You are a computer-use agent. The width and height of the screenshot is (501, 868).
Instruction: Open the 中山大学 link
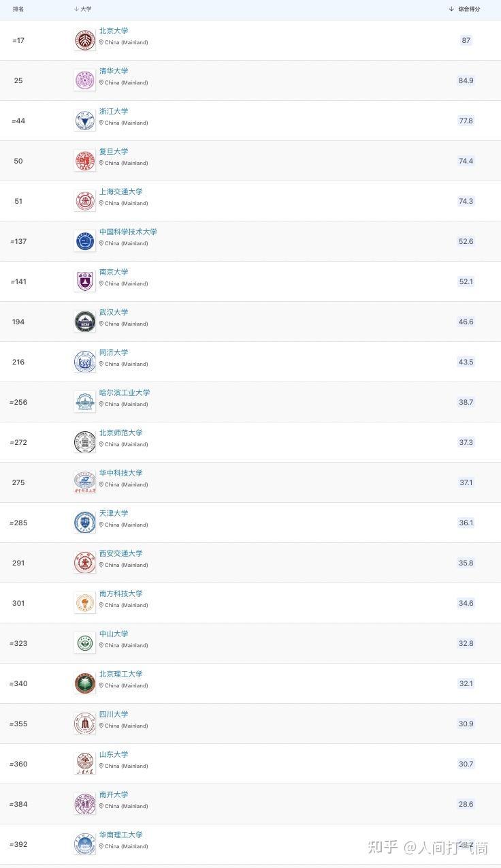(x=114, y=634)
